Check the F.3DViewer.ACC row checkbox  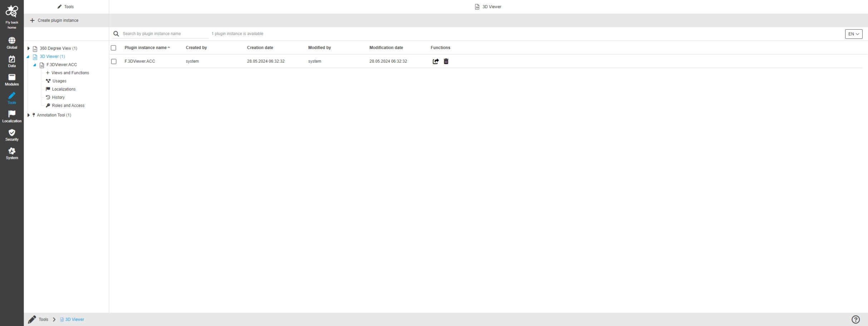114,62
